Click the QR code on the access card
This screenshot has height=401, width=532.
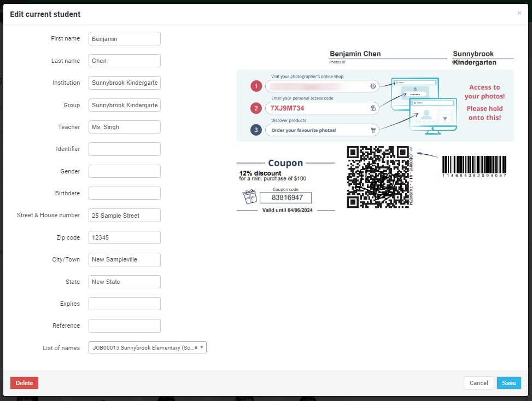click(378, 177)
